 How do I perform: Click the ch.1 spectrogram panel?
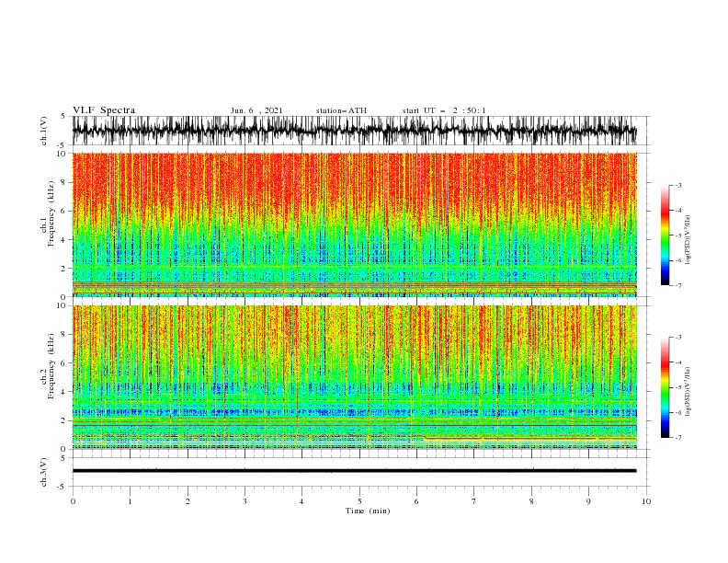pos(354,224)
